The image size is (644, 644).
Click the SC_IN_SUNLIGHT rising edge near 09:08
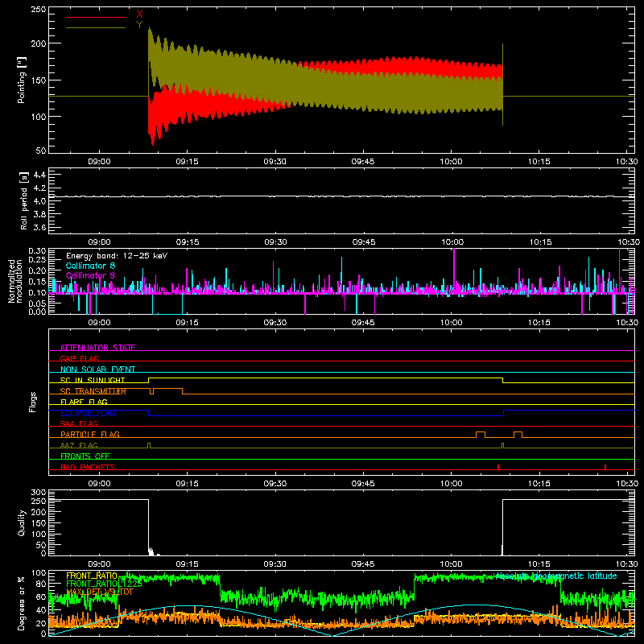pyautogui.click(x=149, y=380)
